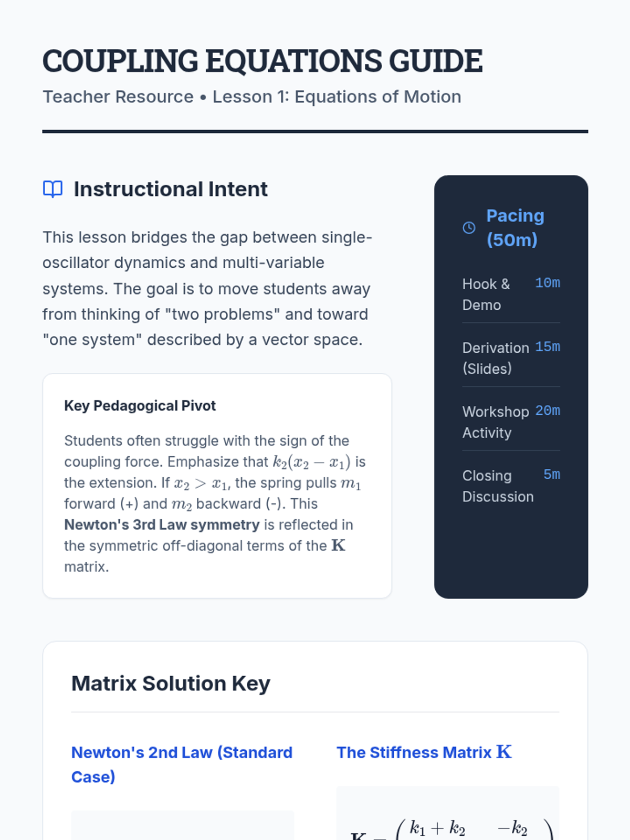
Task: Click the Hook & Demo pacing row
Action: [511, 294]
